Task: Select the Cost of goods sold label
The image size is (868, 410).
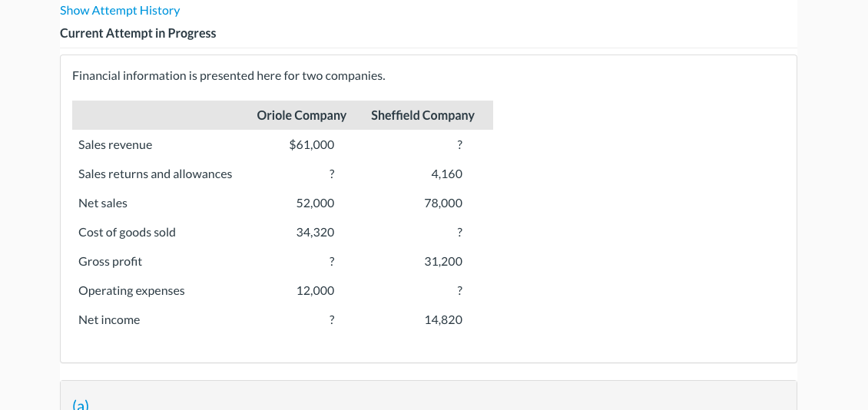Action: 127,232
